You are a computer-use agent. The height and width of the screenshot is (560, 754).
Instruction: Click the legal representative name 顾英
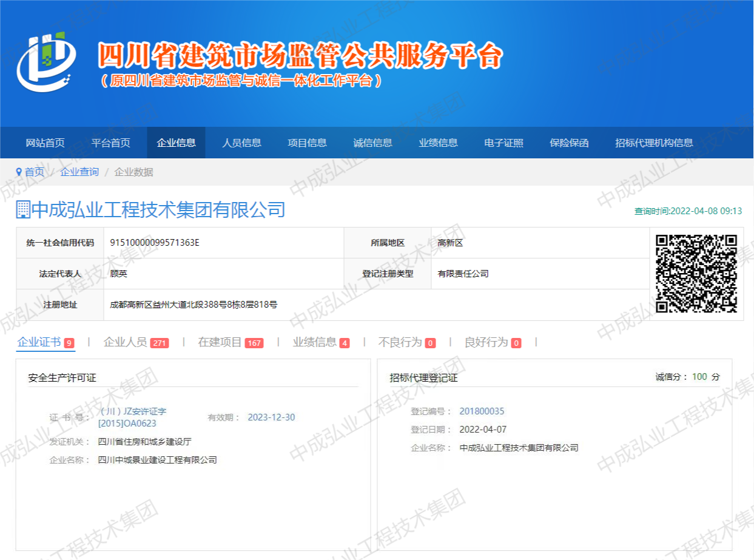pyautogui.click(x=119, y=274)
